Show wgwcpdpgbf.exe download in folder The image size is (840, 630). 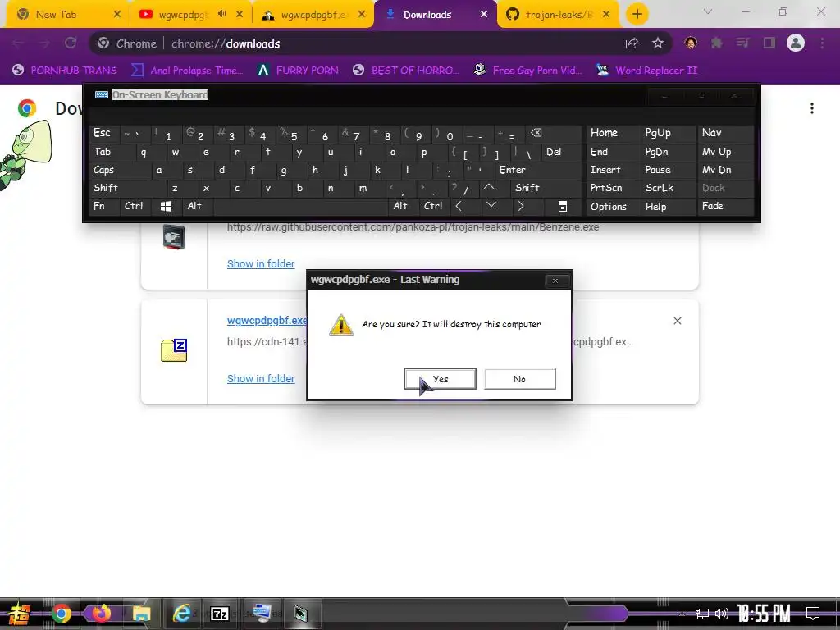pos(261,378)
